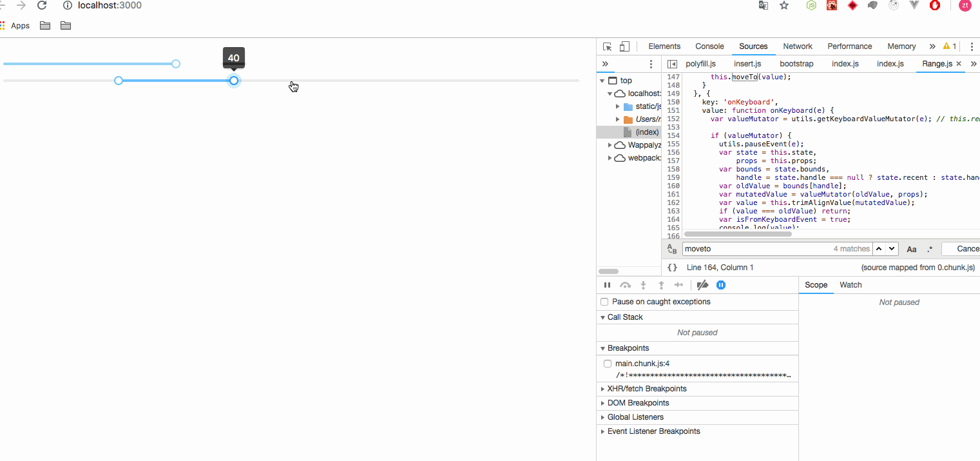This screenshot has height=461, width=980.
Task: Toggle the match case Aa option
Action: pyautogui.click(x=912, y=249)
